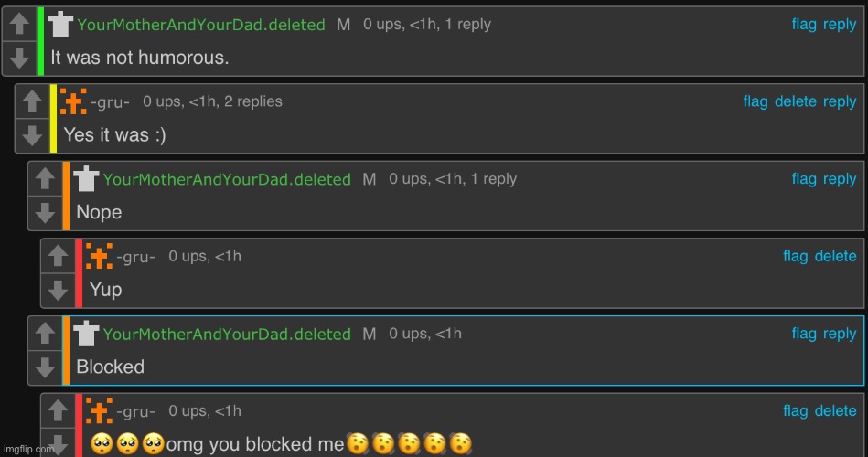Reply to the "Blocked" comment
The height and width of the screenshot is (457, 868).
(840, 335)
